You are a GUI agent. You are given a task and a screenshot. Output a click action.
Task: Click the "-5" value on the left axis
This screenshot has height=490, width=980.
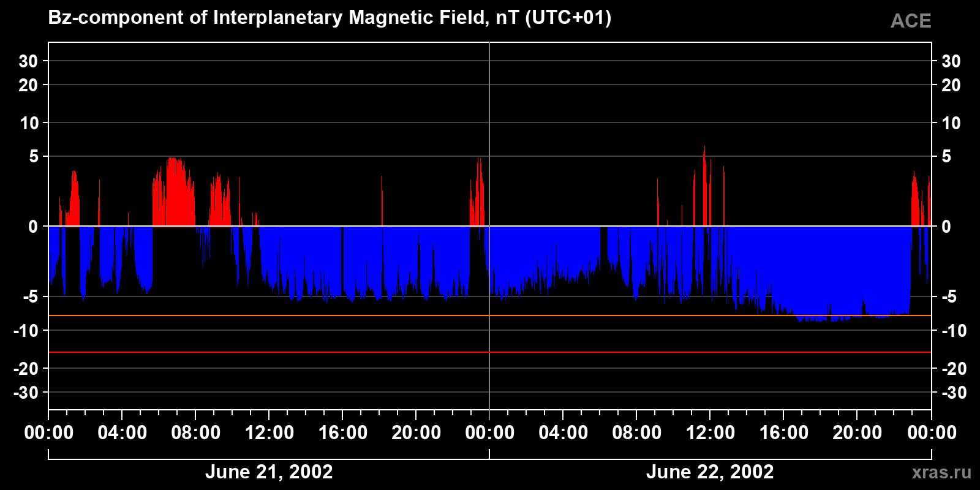click(31, 297)
